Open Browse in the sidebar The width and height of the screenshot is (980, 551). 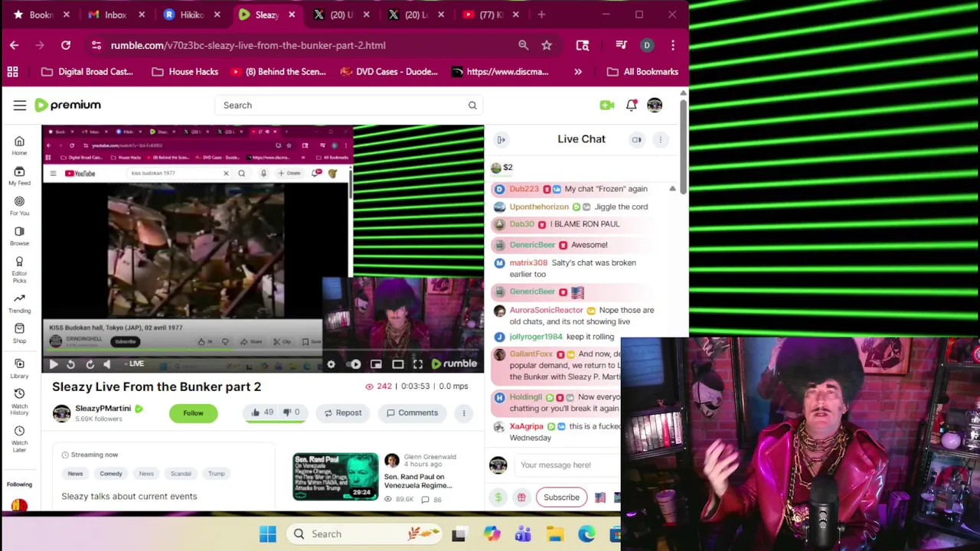pos(19,236)
